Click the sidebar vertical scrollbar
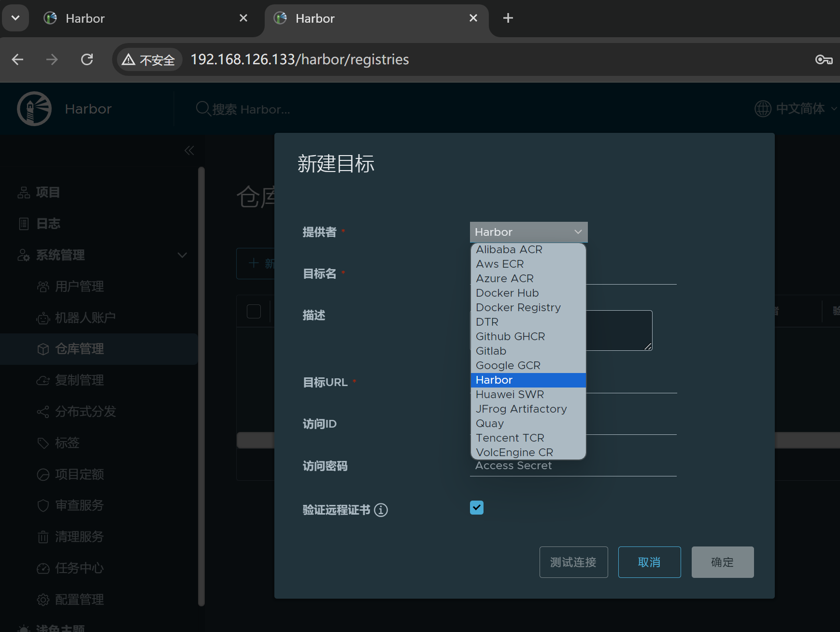 point(201,387)
